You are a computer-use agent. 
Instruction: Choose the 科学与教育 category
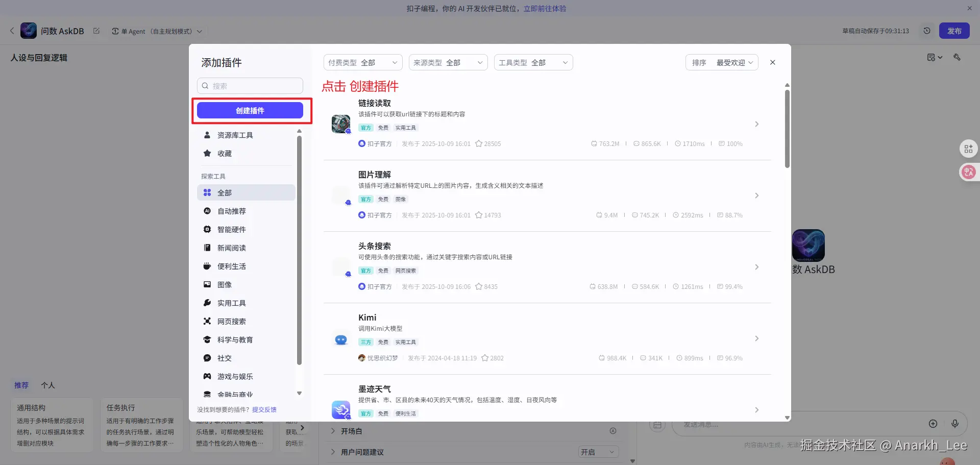246,339
